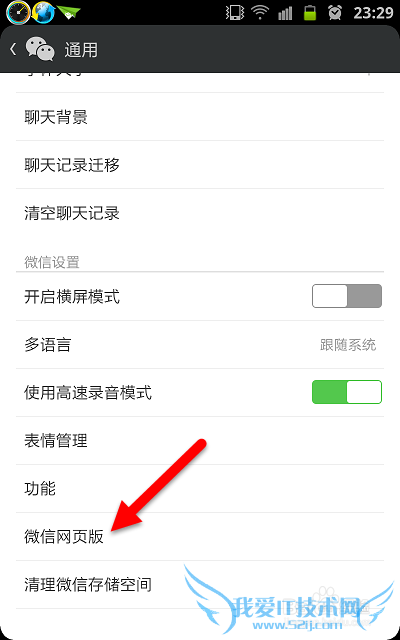
Task: Open 多语言 跟随系统 language selector
Action: [x=200, y=345]
